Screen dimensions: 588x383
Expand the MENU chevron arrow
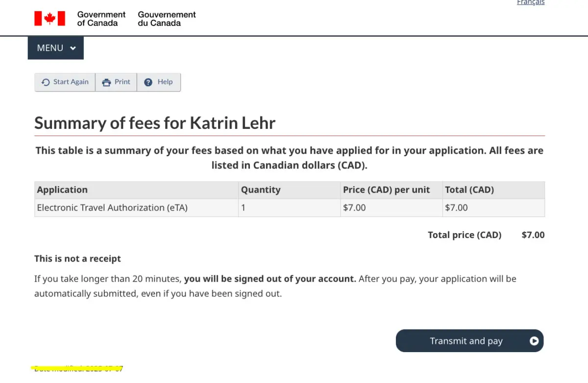pos(73,48)
